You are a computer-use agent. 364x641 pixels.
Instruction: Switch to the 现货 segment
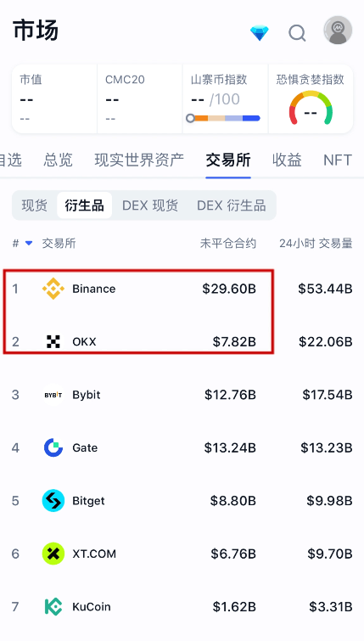click(34, 205)
